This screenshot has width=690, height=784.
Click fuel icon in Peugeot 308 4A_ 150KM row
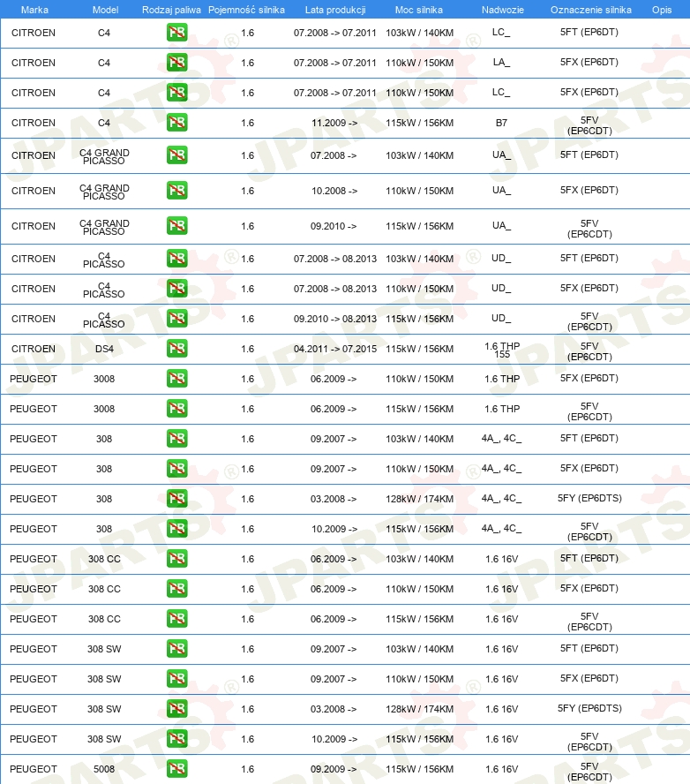pyautogui.click(x=176, y=469)
